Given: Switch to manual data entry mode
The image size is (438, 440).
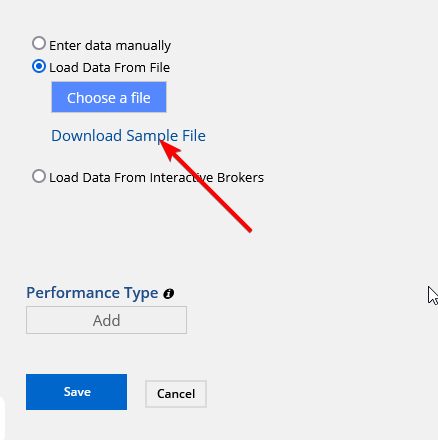Looking at the screenshot, I should pos(39,43).
